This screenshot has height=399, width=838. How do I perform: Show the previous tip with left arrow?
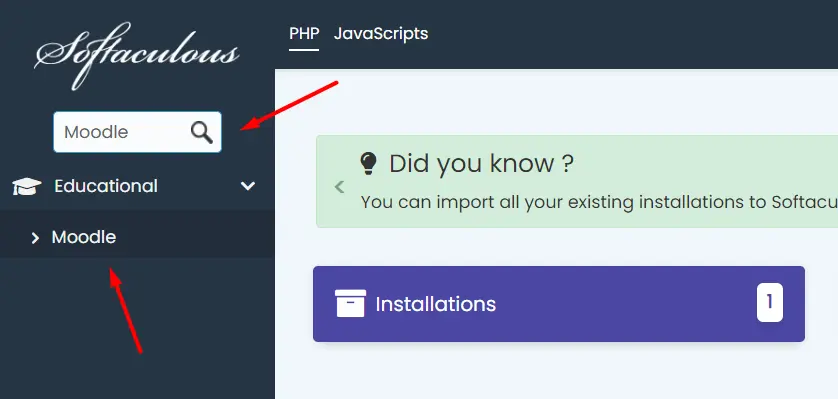[339, 187]
